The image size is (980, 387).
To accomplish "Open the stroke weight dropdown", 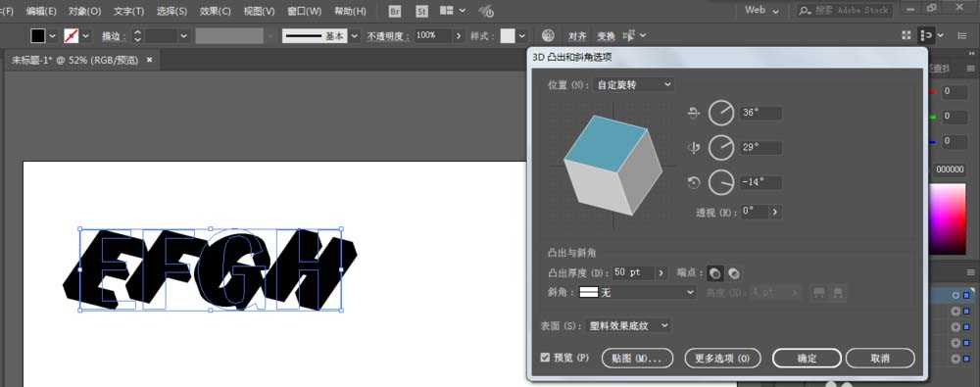I will click(x=183, y=35).
